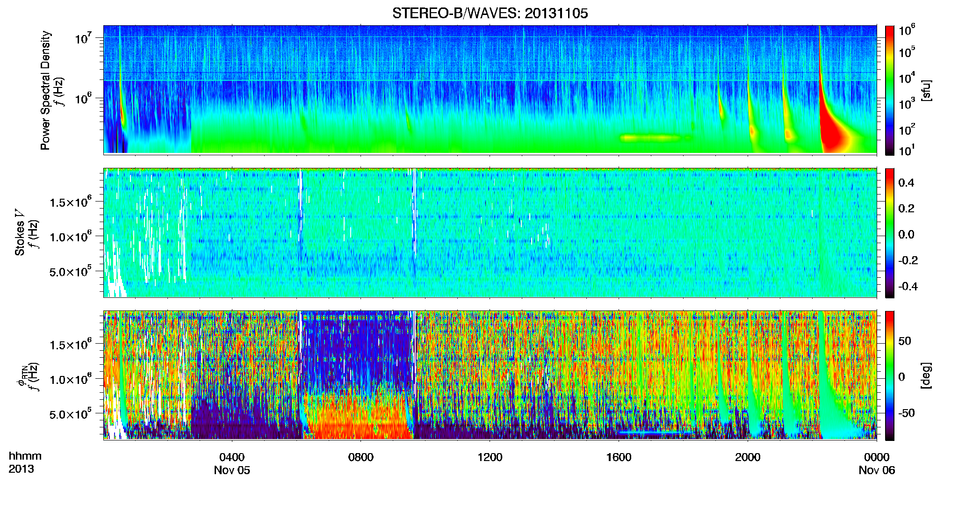Click the 0.4 value on Stokes V colorbar
The width and height of the screenshot is (980, 505).
pyautogui.click(x=906, y=183)
